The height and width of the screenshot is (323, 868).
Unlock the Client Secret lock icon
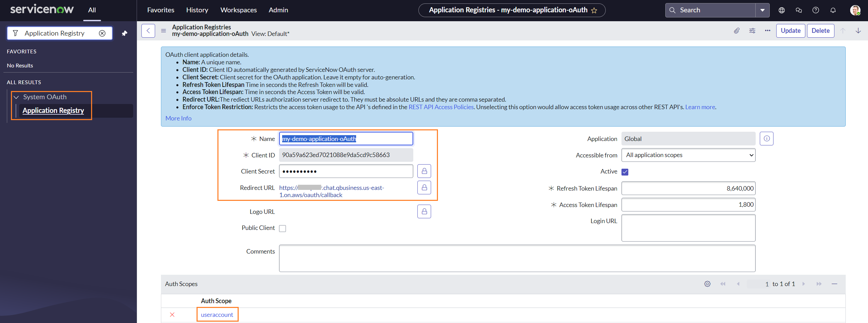[424, 171]
